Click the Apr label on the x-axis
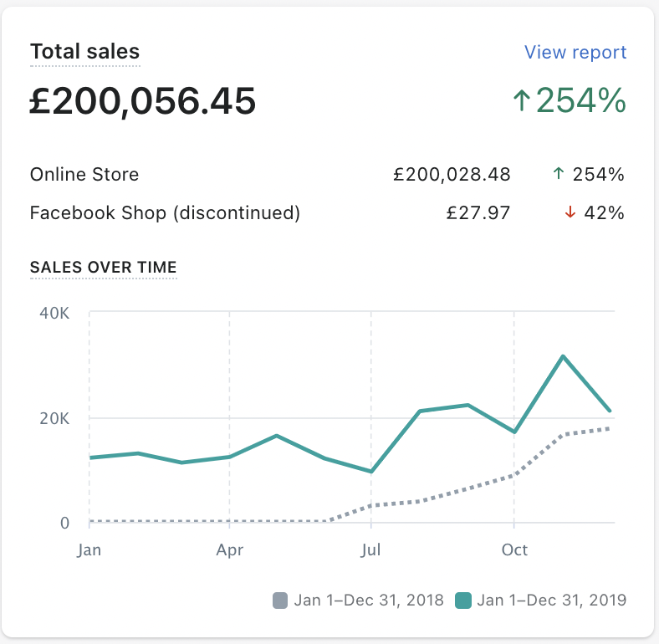 [229, 549]
